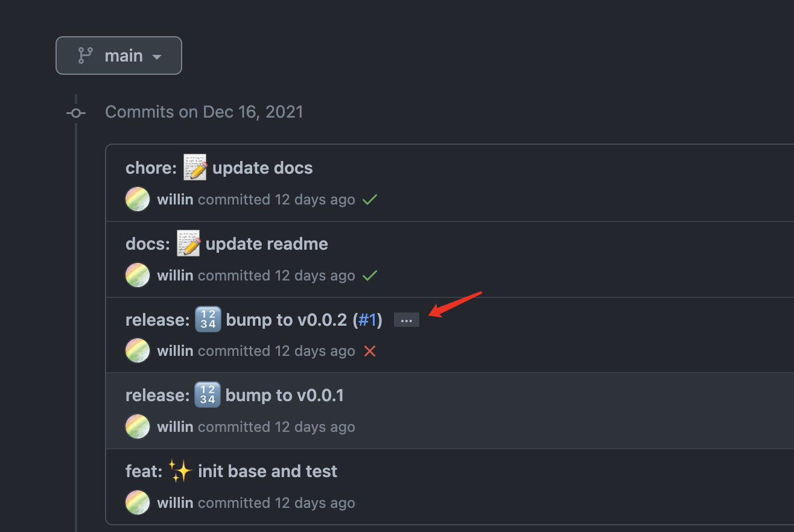This screenshot has height=532, width=794.
Task: Click the green checkmark on 'docs: update readme'
Action: [370, 275]
